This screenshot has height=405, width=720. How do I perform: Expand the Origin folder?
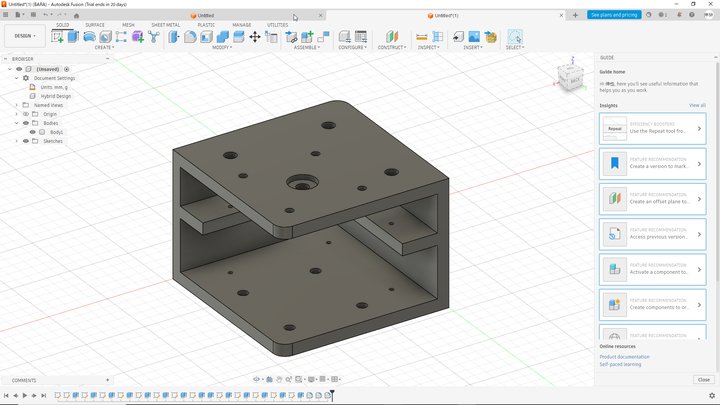[17, 114]
